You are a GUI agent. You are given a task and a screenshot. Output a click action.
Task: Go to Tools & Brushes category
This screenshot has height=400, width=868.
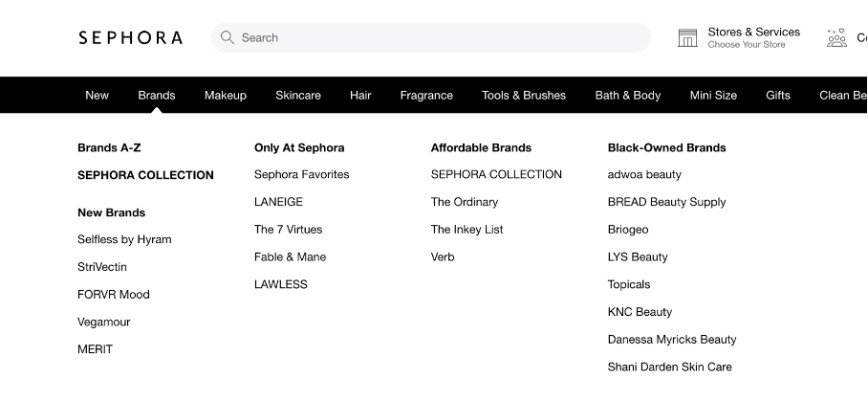(x=524, y=95)
